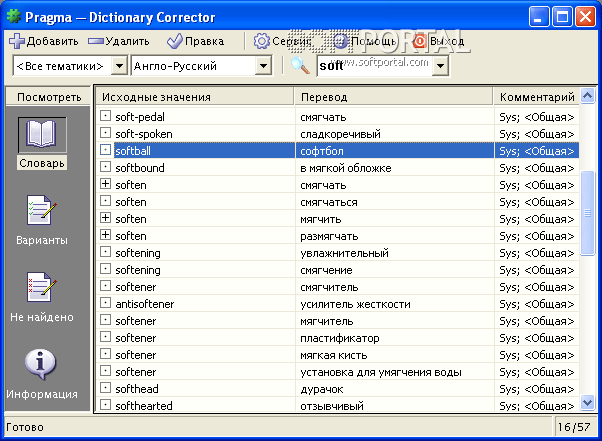Viewport: 602px width, 441px height.
Task: Click the Не найдено label in sidebar
Action: click(x=42, y=317)
